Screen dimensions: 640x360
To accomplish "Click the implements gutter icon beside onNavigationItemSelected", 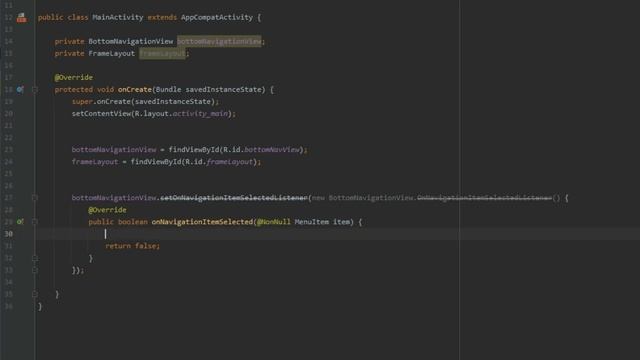I will pyautogui.click(x=20, y=222).
